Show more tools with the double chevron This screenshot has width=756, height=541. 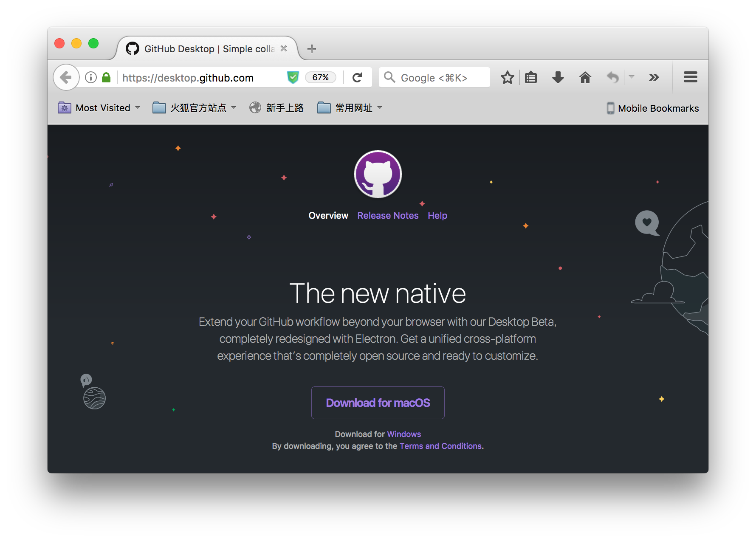point(654,77)
